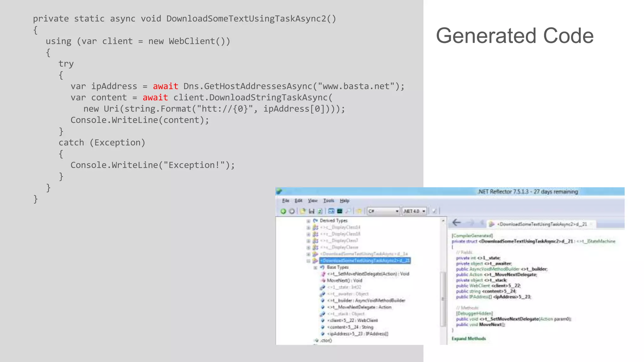Open the Tools menu
The image size is (644, 362).
tap(329, 201)
